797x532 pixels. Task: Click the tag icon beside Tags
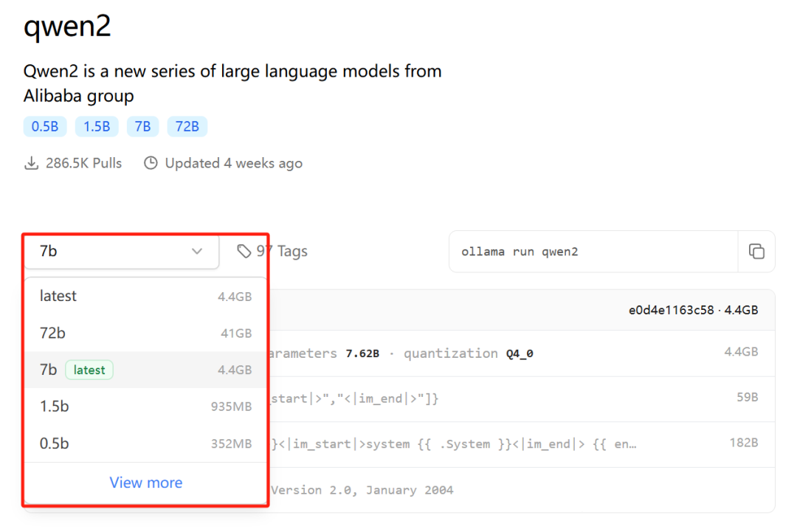tap(244, 252)
